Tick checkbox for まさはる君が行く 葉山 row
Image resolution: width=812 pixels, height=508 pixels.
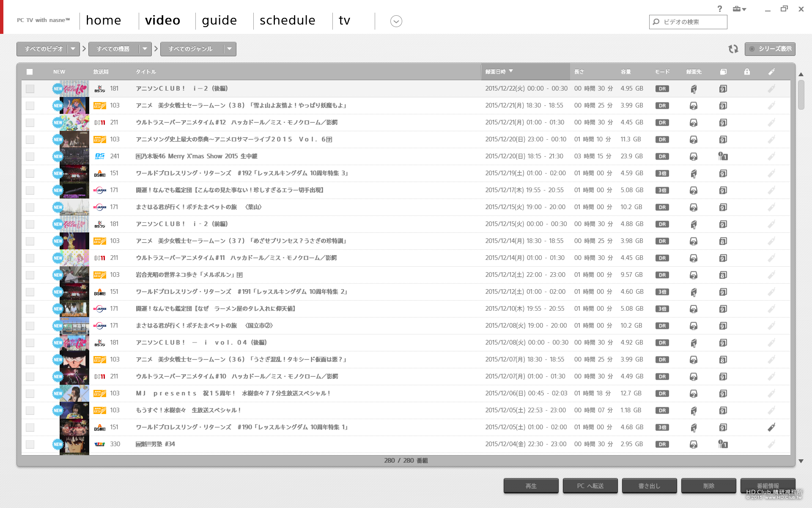(x=30, y=207)
